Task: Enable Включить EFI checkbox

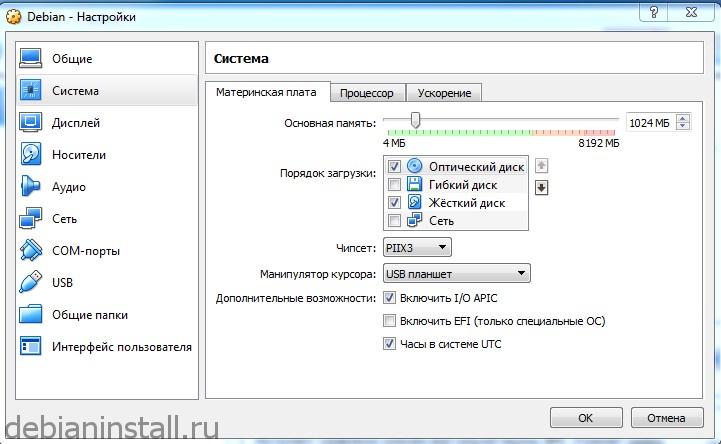Action: 389,320
